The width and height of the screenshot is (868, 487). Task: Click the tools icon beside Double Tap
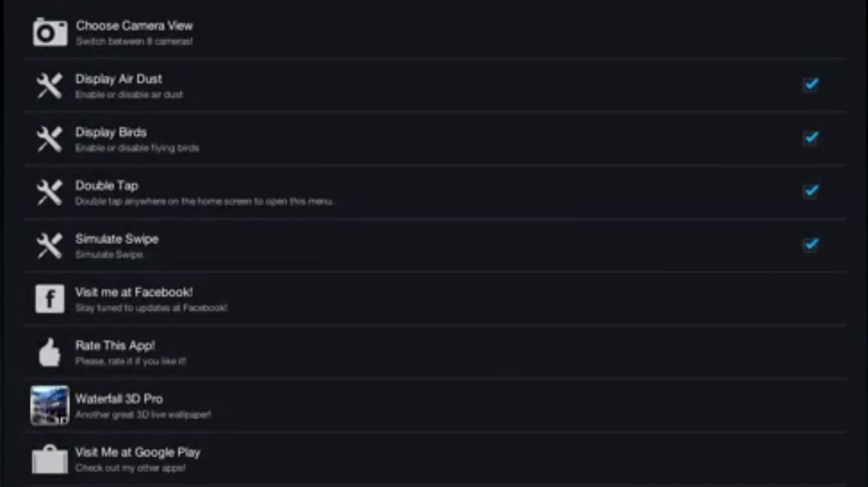pos(49,193)
